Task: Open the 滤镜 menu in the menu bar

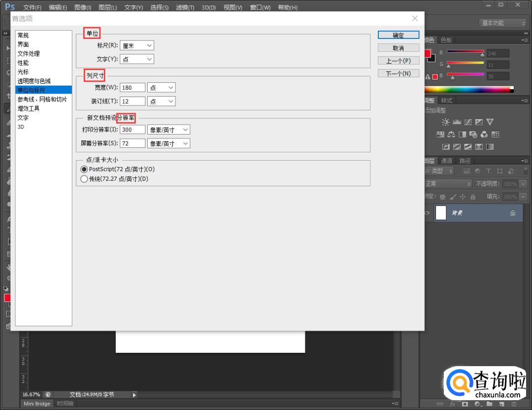Action: 185,7
